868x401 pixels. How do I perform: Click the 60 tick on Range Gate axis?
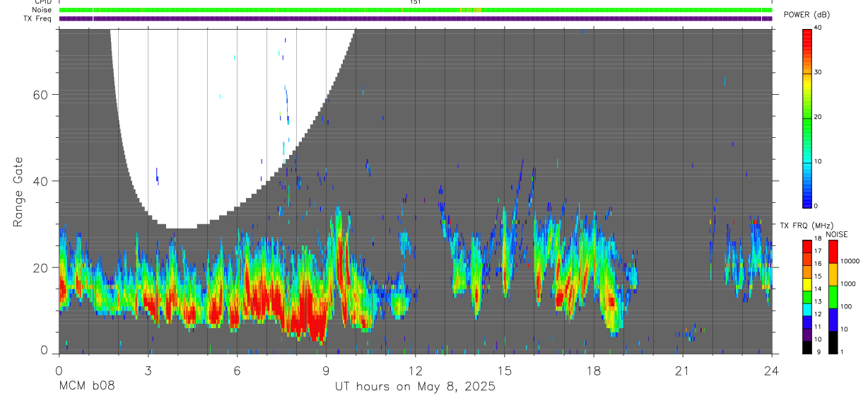(41, 95)
